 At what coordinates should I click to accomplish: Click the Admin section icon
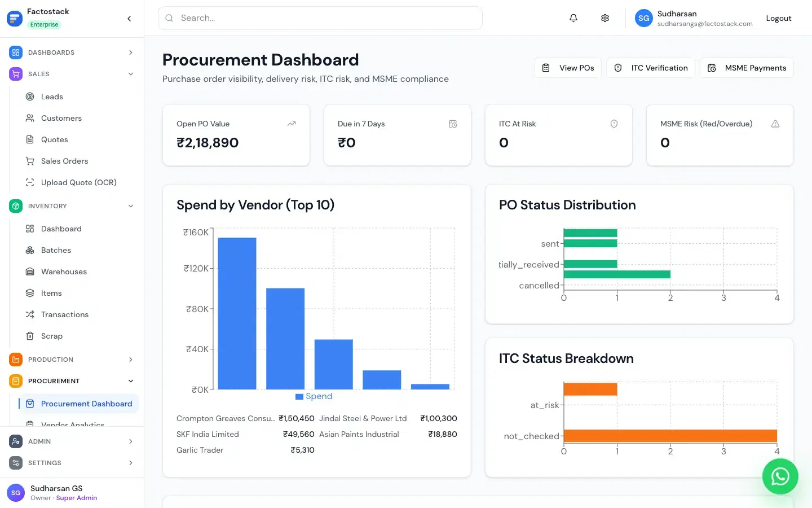[16, 441]
